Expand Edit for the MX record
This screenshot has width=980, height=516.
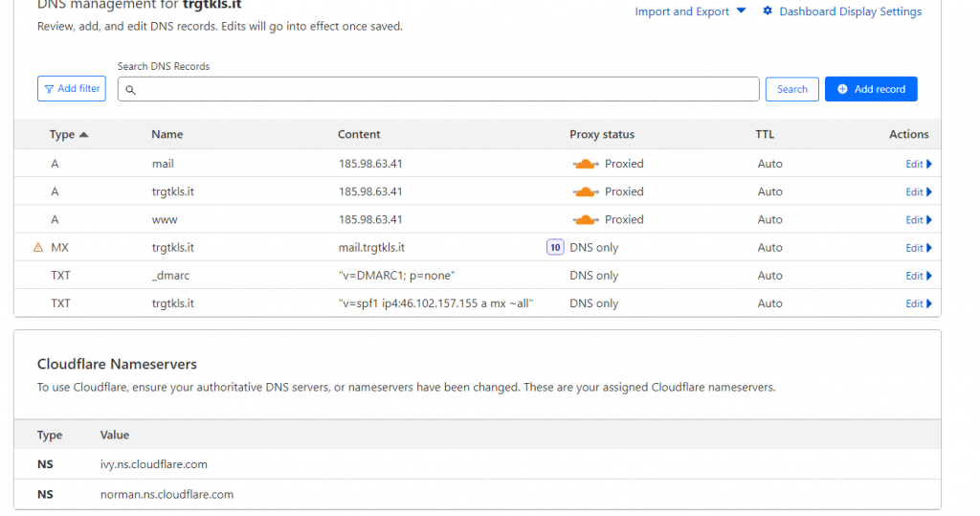[x=918, y=247]
